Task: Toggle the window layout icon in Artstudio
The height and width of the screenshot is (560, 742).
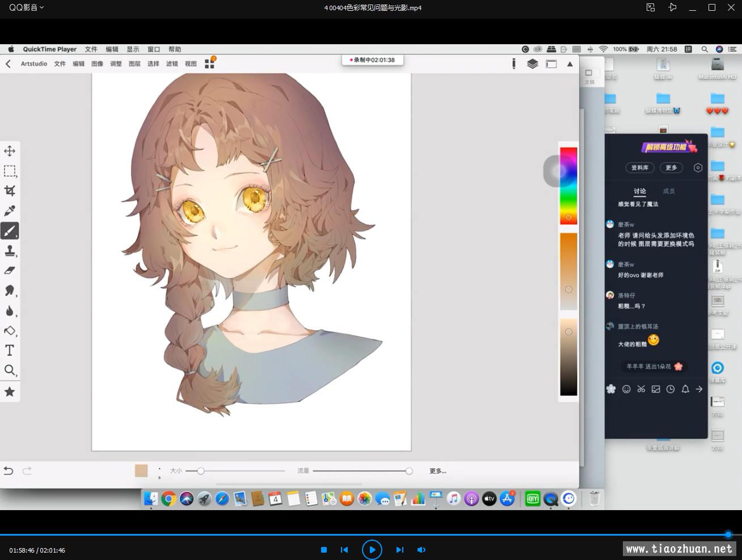Action: [x=551, y=64]
